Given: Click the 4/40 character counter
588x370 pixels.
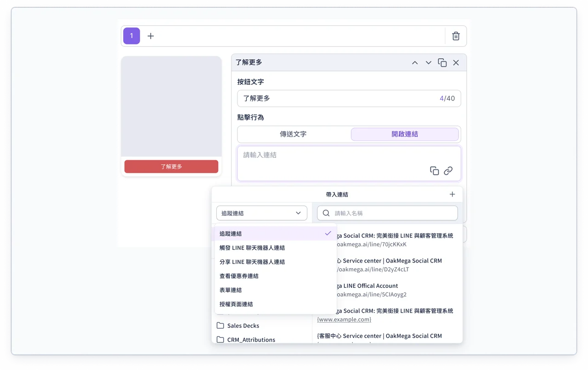Looking at the screenshot, I should click(447, 98).
